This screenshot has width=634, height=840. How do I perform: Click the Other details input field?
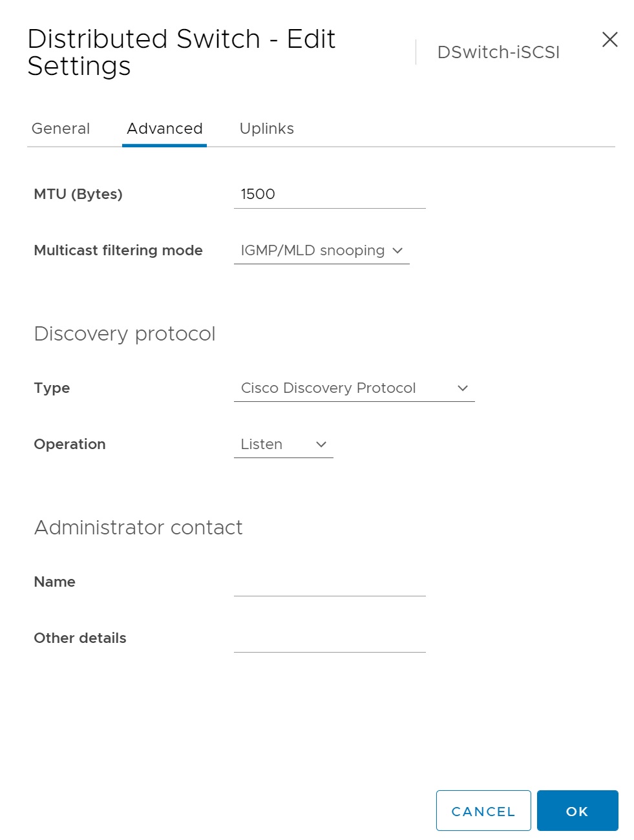click(x=329, y=639)
